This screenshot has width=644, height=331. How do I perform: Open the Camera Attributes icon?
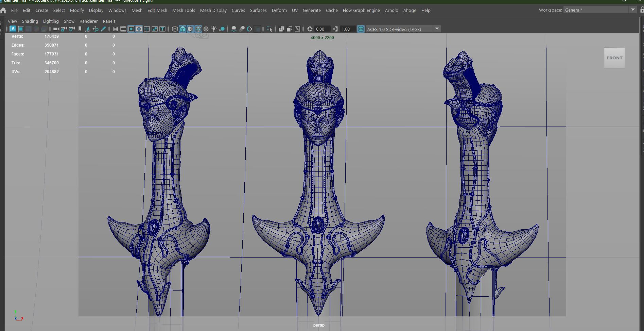72,29
